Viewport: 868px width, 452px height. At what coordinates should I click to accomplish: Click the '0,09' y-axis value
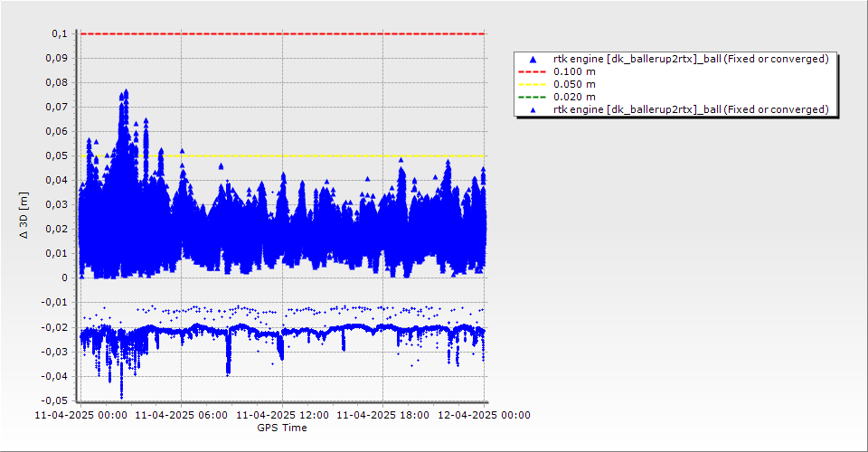pyautogui.click(x=57, y=58)
